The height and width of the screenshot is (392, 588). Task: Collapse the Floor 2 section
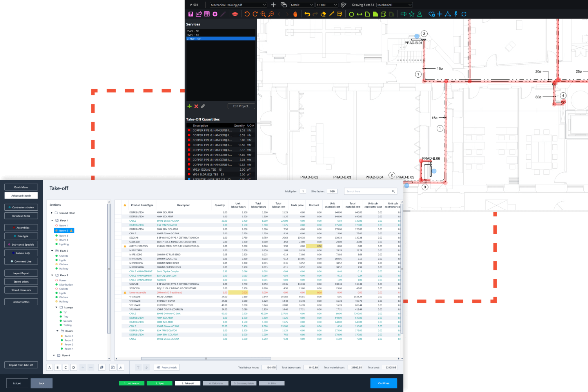coord(52,251)
